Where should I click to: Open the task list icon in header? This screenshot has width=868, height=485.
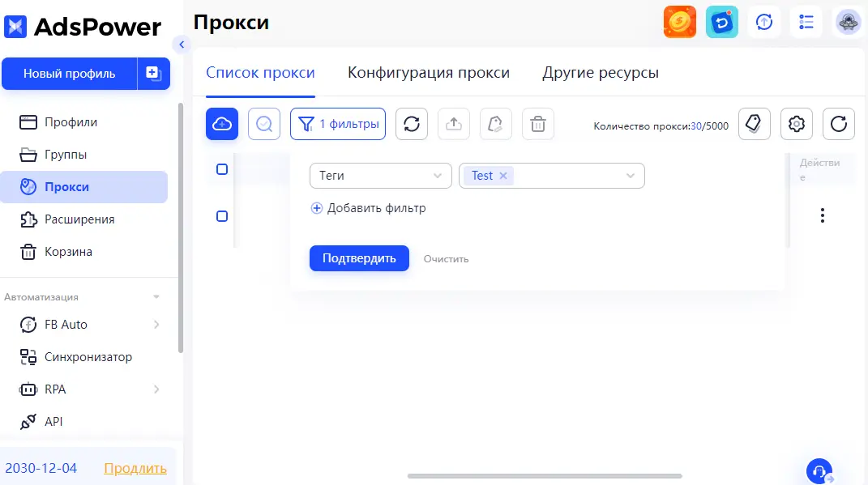(806, 22)
